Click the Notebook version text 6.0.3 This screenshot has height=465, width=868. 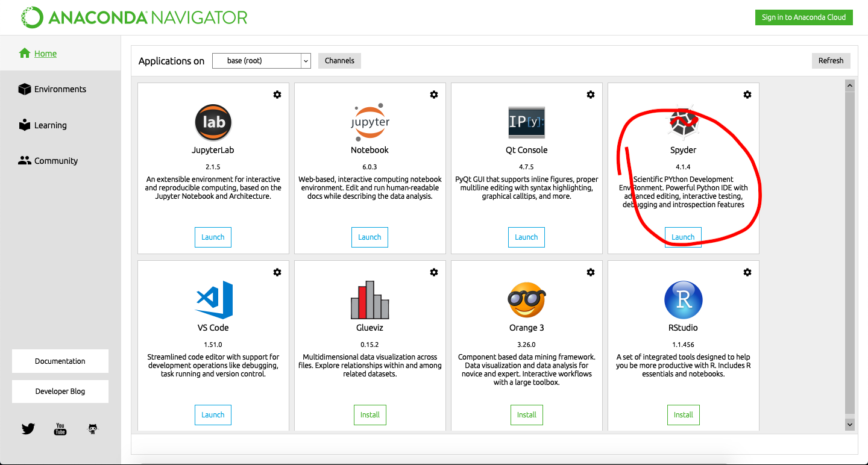pyautogui.click(x=370, y=167)
